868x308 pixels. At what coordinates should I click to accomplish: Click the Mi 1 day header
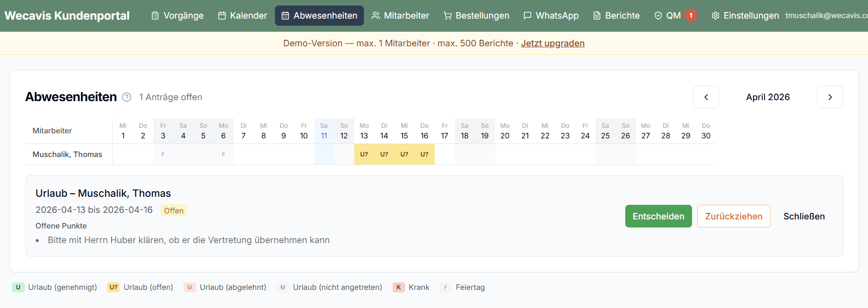point(123,131)
